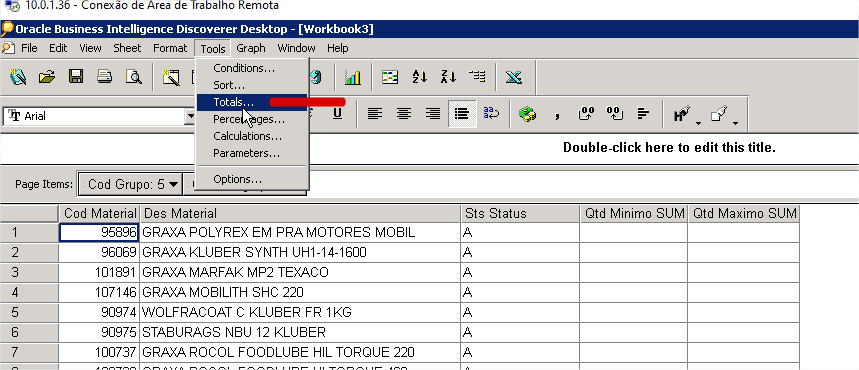Close the open Tools menu
The width and height of the screenshot is (859, 370).
coord(213,49)
